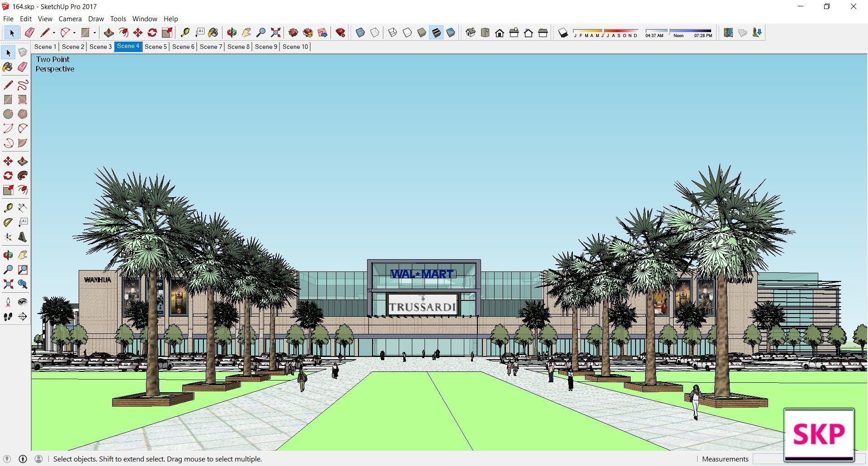The width and height of the screenshot is (868, 466).
Task: Select Follow Me tool in left toolbar
Action: pos(23,176)
